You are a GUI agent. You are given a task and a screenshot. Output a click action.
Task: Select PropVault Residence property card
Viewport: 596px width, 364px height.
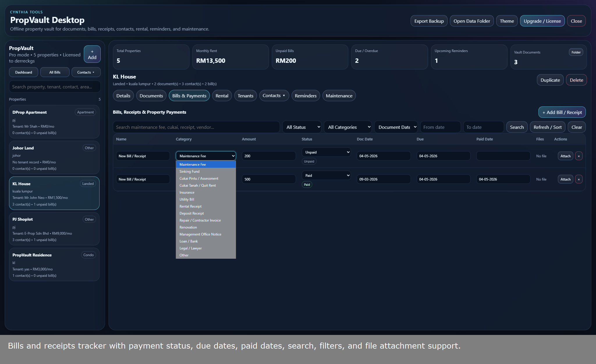pos(54,265)
